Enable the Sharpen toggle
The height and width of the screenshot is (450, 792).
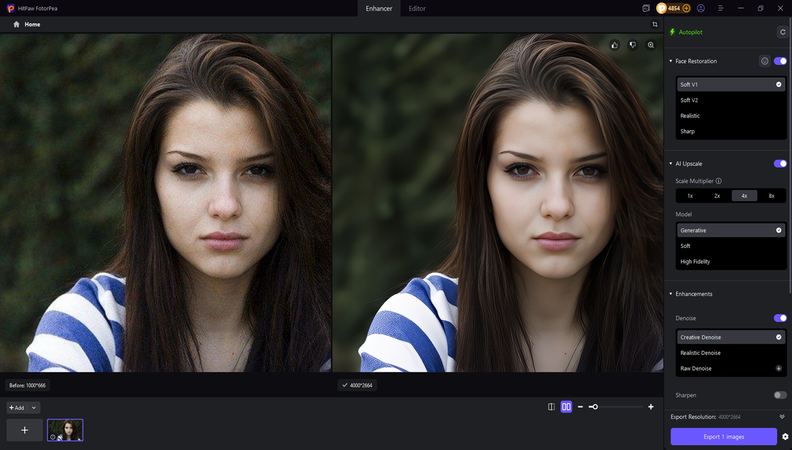(780, 395)
